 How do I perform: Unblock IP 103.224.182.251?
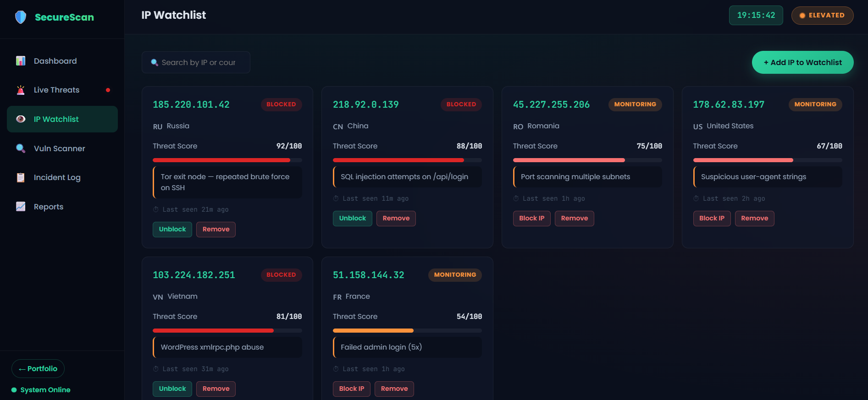[172, 389]
